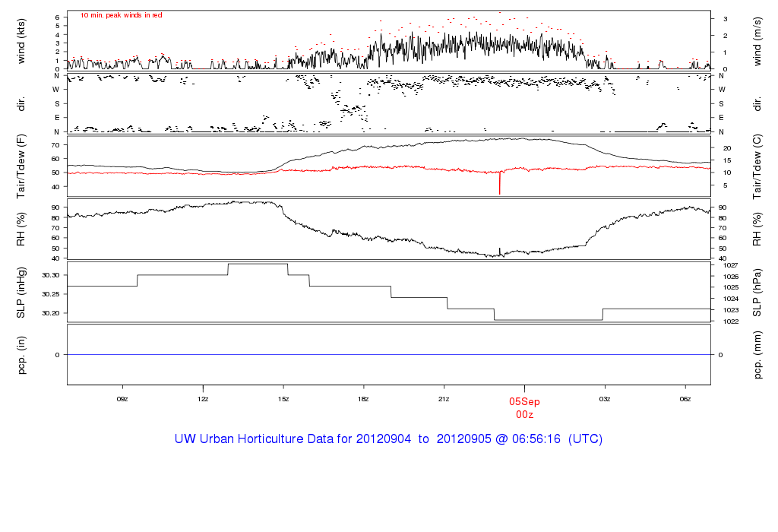Click the '09z' time axis label
The width and height of the screenshot is (778, 532).
122,399
